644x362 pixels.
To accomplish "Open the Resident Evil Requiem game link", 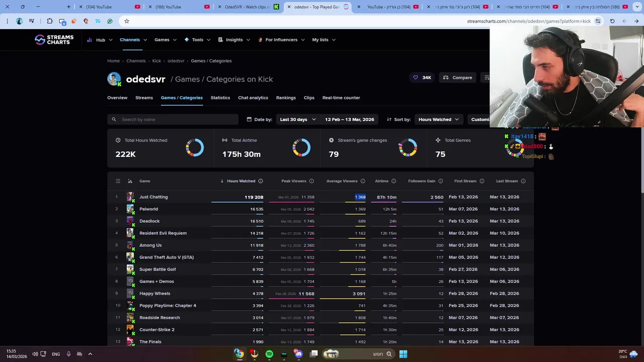I will pyautogui.click(x=163, y=233).
